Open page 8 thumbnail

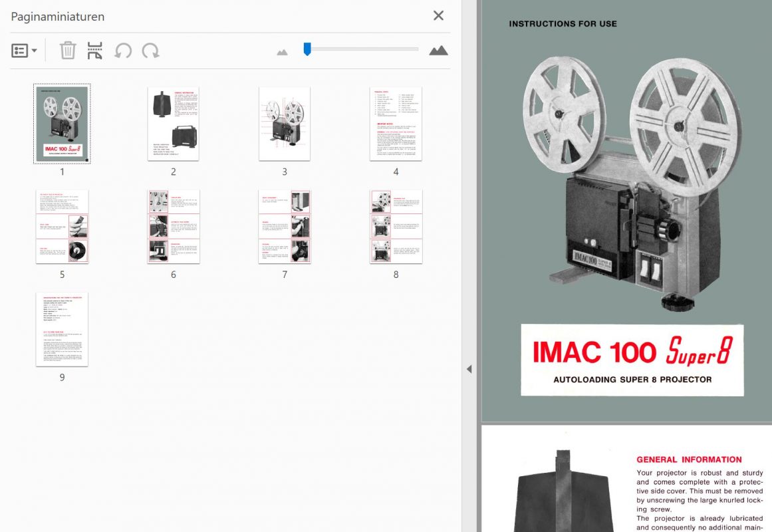tap(396, 227)
